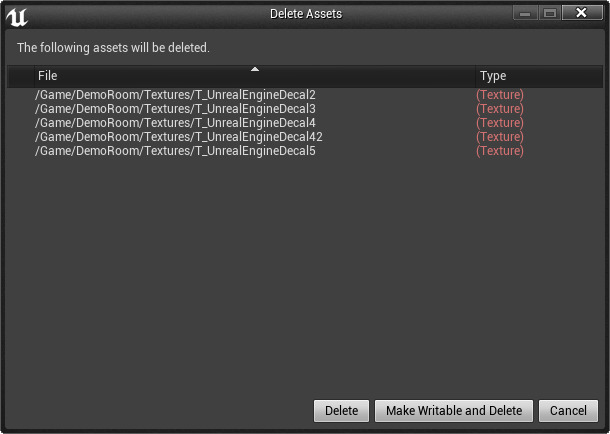Click the Texture type of T_UnrealEngineDecal5
Image resolution: width=610 pixels, height=434 pixels.
500,151
